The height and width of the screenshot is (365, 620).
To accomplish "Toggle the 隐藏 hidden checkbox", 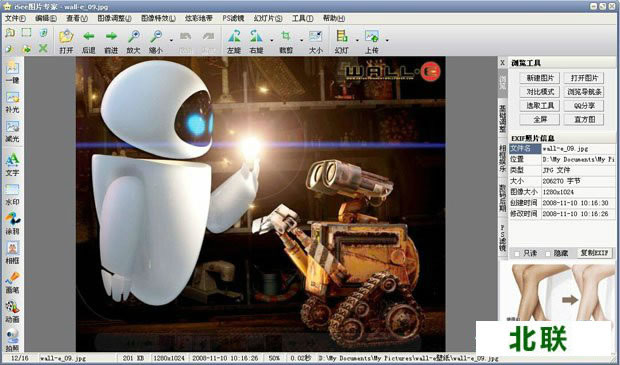I will tap(548, 254).
